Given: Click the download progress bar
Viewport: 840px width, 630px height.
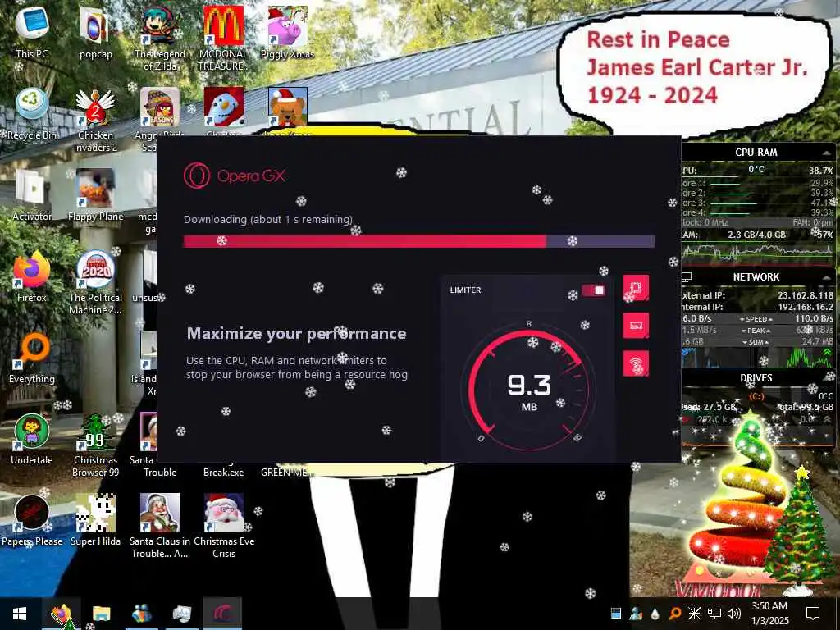Looking at the screenshot, I should tap(418, 241).
